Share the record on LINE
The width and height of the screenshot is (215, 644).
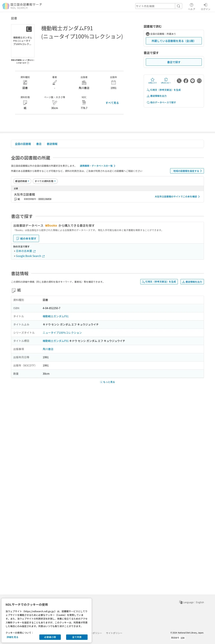192,81
